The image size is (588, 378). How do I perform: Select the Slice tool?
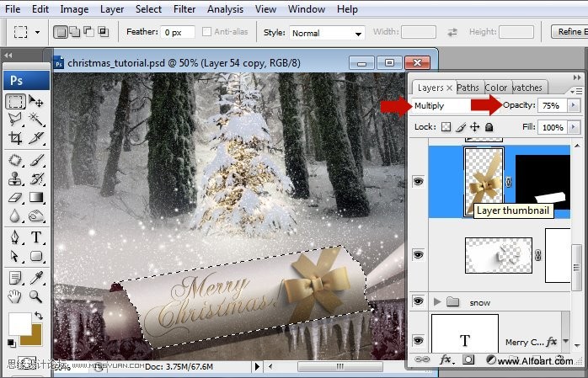pyautogui.click(x=36, y=138)
